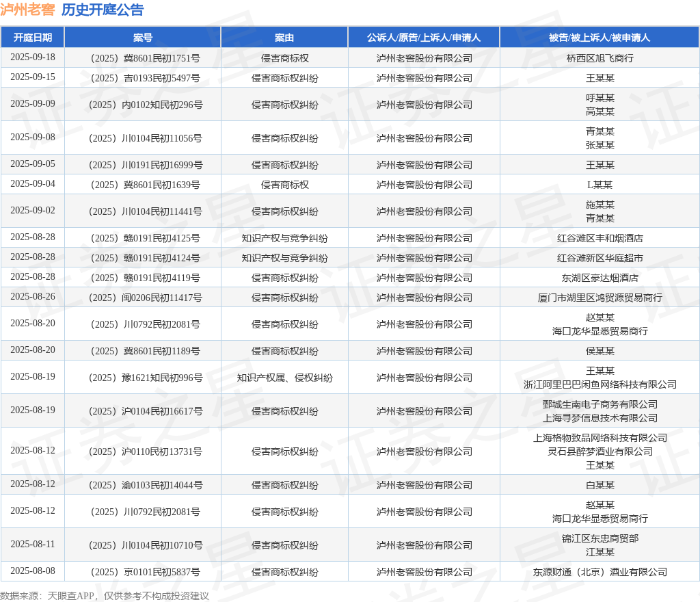
Task: Click defendant 桥西区旭飞商行
Action: click(600, 59)
